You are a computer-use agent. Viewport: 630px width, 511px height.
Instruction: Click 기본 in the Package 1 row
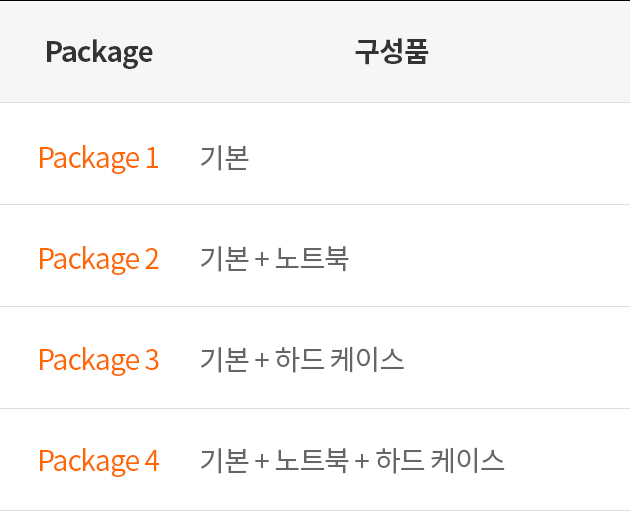pyautogui.click(x=225, y=157)
